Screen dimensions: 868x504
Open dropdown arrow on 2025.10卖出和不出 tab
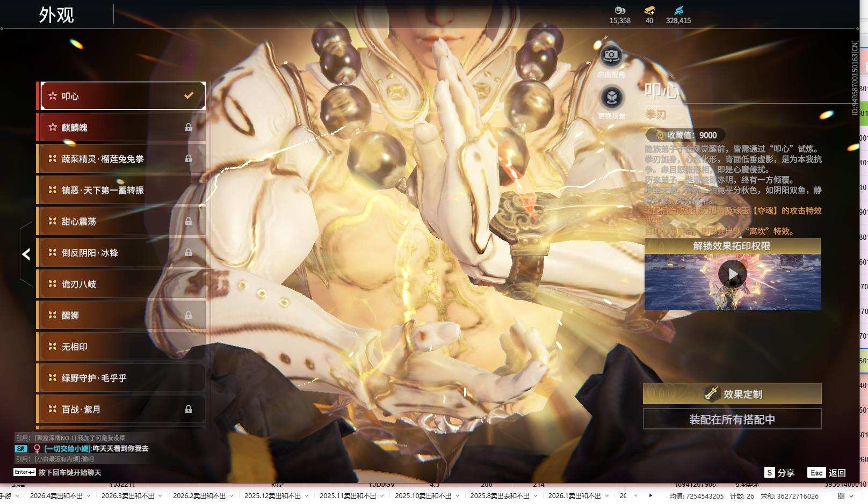(x=458, y=496)
